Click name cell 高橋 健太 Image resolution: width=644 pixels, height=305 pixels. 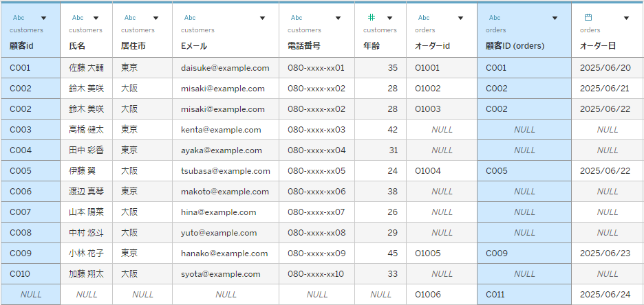tap(86, 130)
